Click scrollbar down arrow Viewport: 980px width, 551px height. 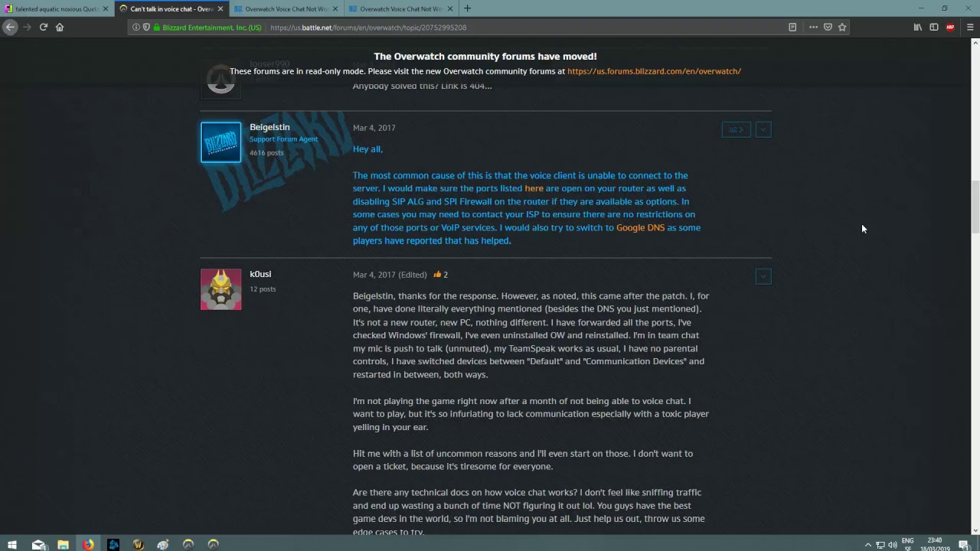coord(975,530)
